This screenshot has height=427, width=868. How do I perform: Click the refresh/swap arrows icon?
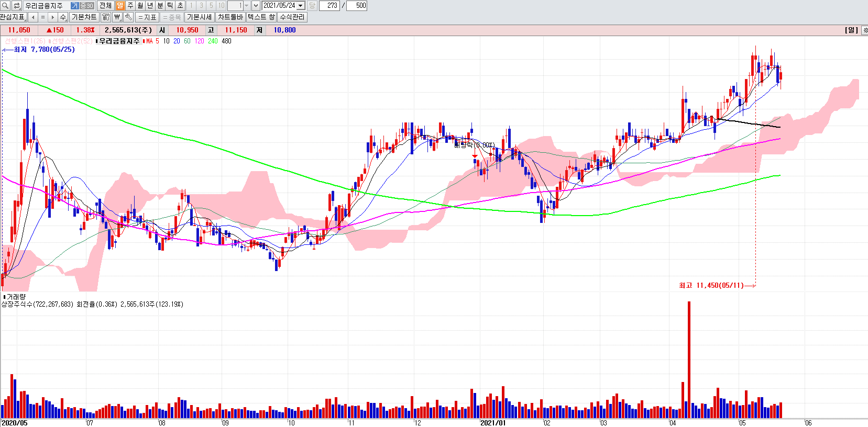17,5
